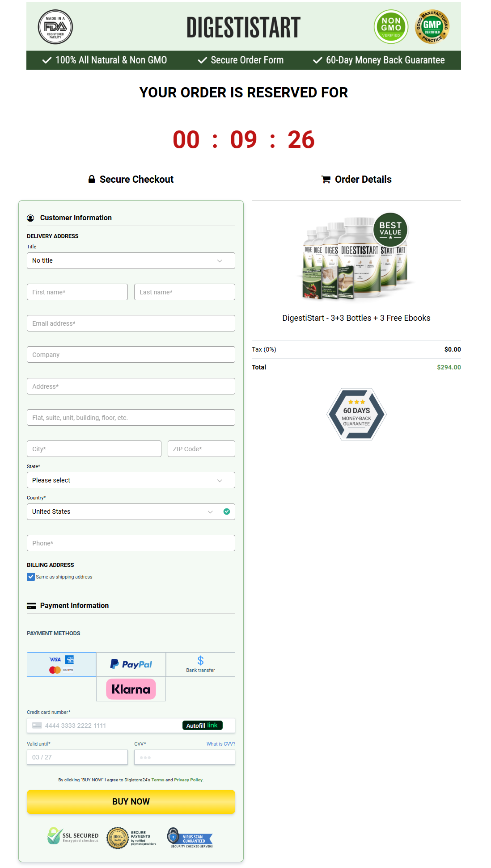This screenshot has height=868, width=491.
Task: Click the Non GMO Verified badge
Action: point(391,27)
